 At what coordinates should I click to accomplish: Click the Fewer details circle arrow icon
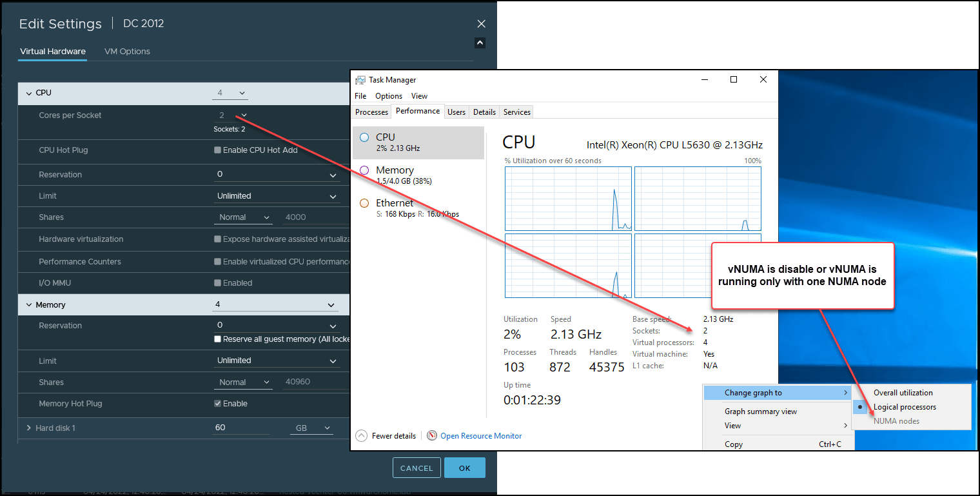361,436
